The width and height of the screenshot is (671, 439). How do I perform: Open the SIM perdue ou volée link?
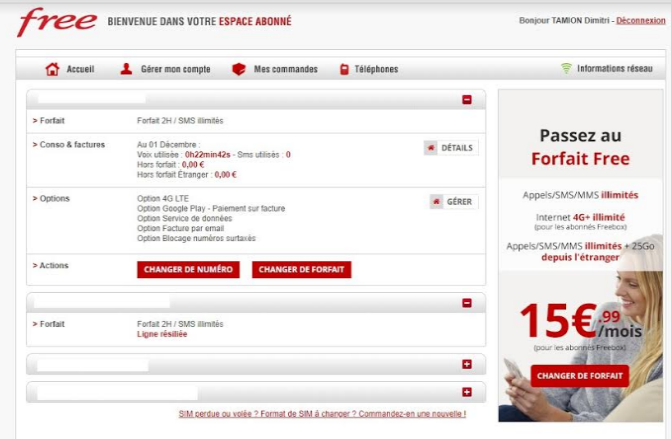pos(322,414)
